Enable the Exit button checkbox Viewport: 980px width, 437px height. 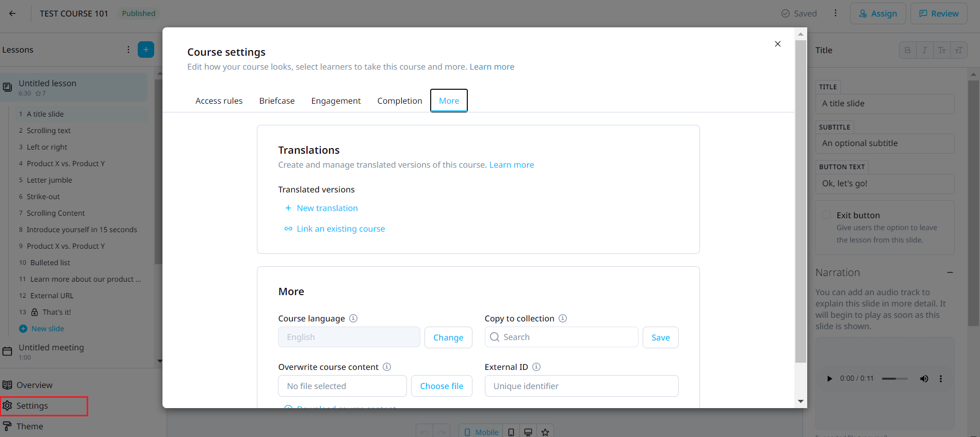click(826, 215)
